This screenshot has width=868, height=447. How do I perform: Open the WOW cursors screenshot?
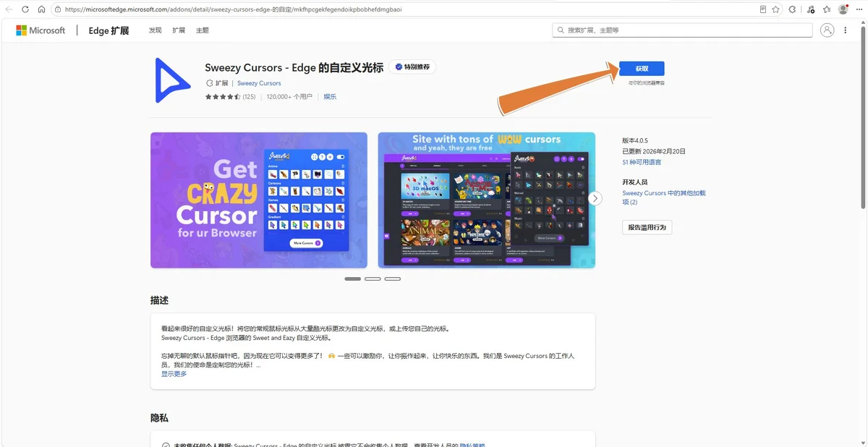click(486, 200)
